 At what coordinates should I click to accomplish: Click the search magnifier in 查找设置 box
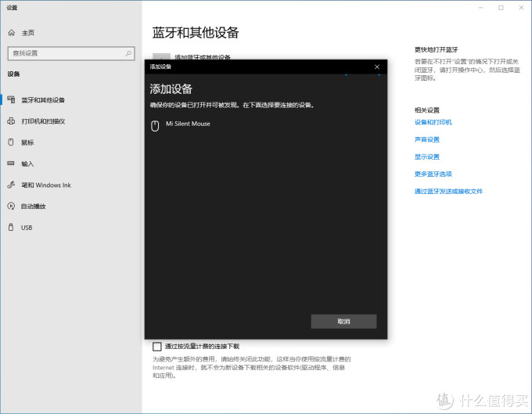(128, 53)
